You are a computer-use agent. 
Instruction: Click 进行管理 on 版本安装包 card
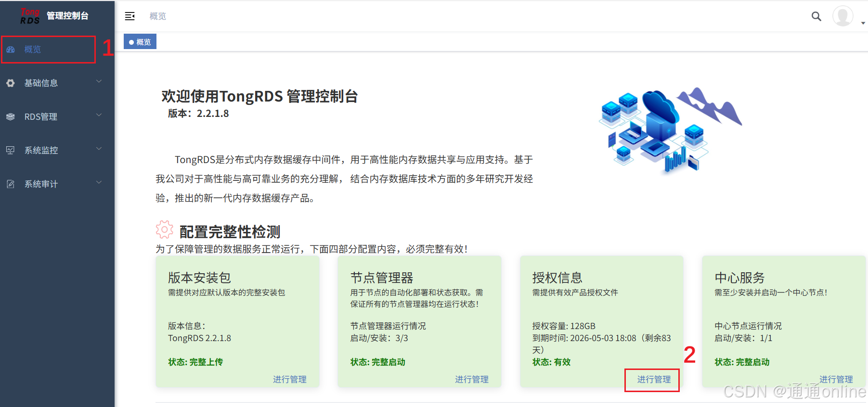tap(290, 380)
